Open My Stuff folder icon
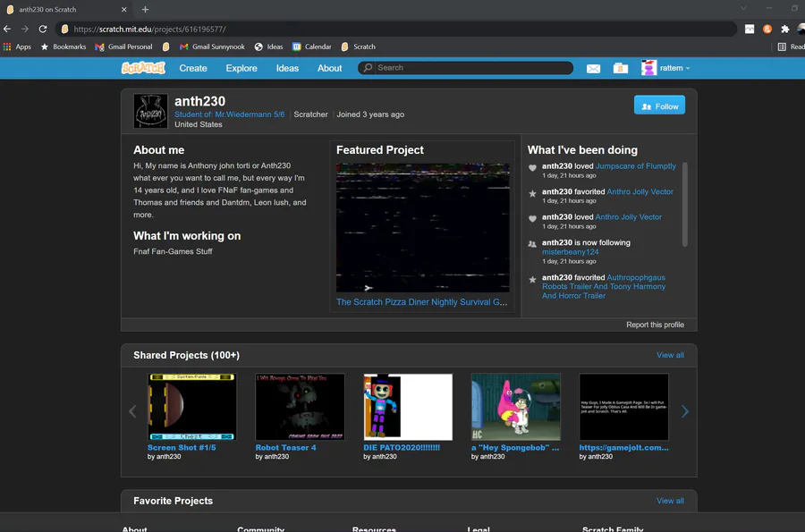The height and width of the screenshot is (532, 805). pos(620,68)
